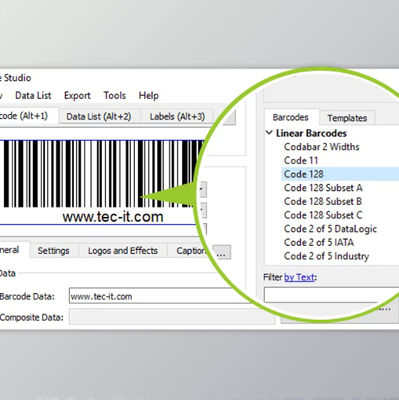Viewport: 399px width, 400px height.
Task: Collapse the Linear Barcodes tree node
Action: tap(269, 133)
